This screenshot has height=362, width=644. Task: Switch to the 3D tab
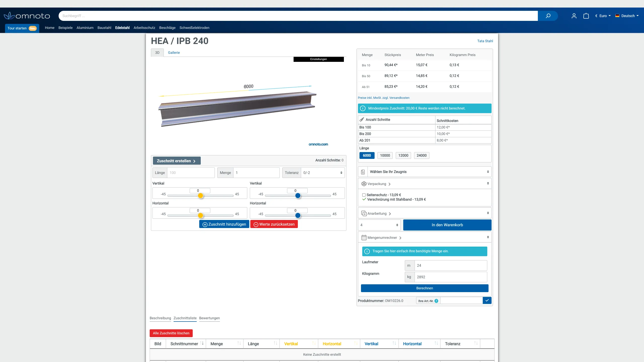coord(157,53)
